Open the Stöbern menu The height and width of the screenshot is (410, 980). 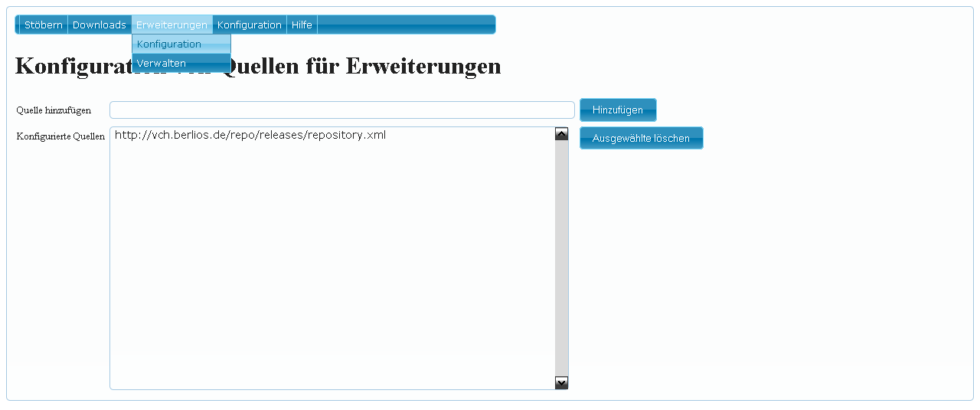(44, 25)
